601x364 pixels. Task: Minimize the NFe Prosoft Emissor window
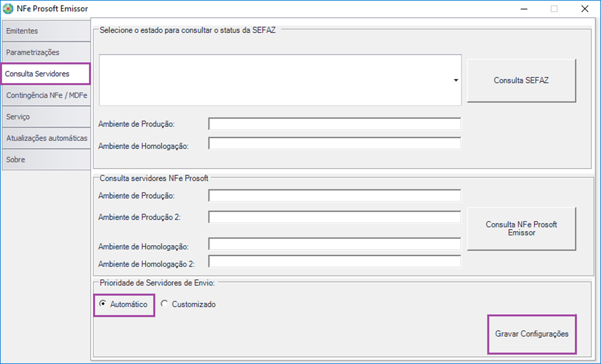click(524, 9)
